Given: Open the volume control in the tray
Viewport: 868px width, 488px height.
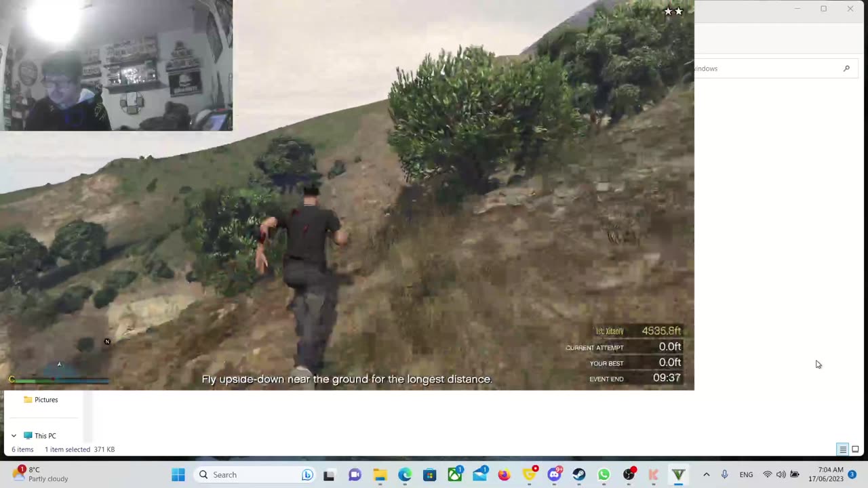Looking at the screenshot, I should (781, 474).
